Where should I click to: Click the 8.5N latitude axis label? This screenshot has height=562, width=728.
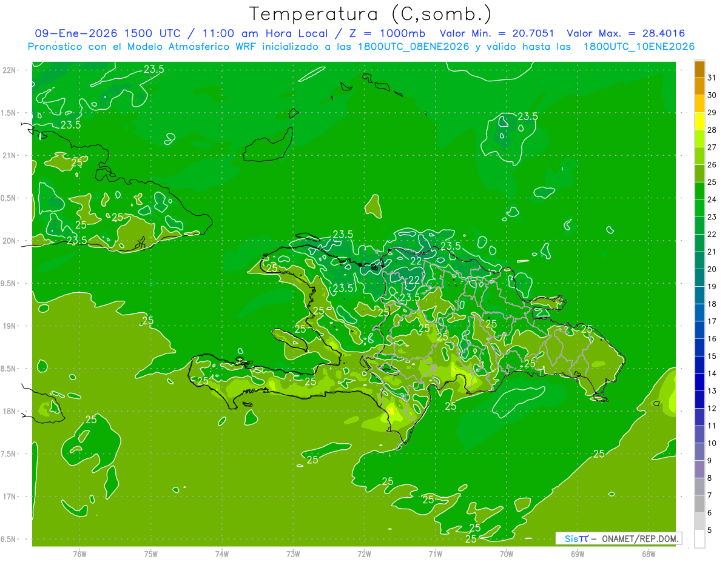[9, 369]
